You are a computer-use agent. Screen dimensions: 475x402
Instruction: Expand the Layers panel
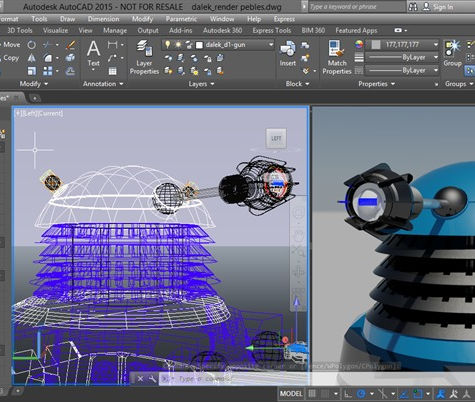(x=201, y=84)
